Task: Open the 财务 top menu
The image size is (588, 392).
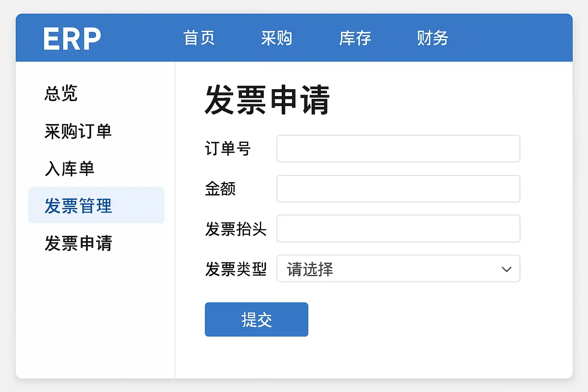Action: 433,38
